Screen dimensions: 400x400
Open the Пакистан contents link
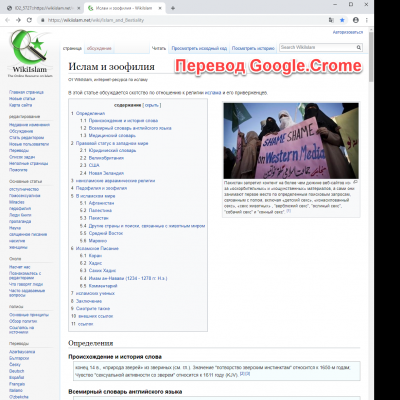98,218
